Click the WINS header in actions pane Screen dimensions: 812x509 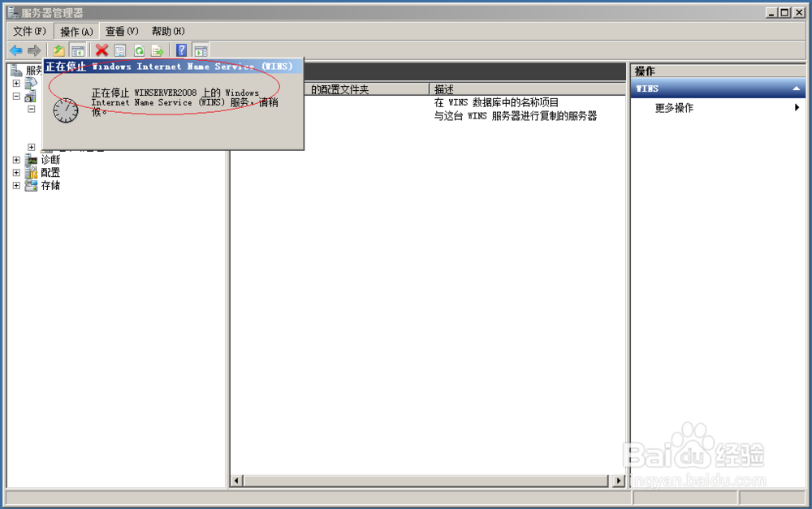pos(718,88)
